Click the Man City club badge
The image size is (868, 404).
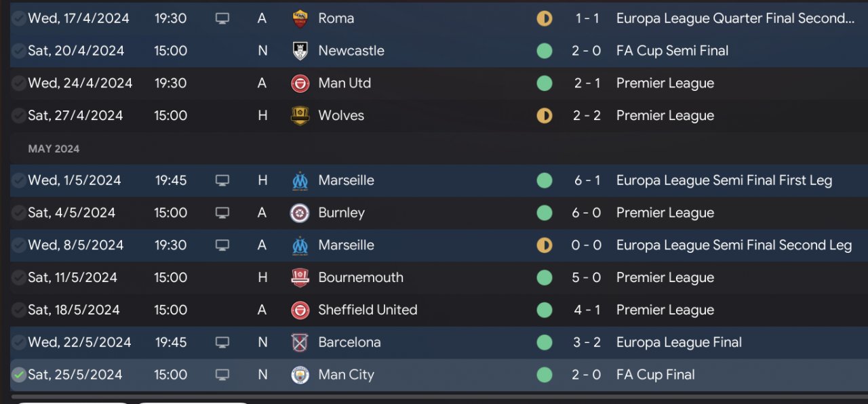click(300, 375)
